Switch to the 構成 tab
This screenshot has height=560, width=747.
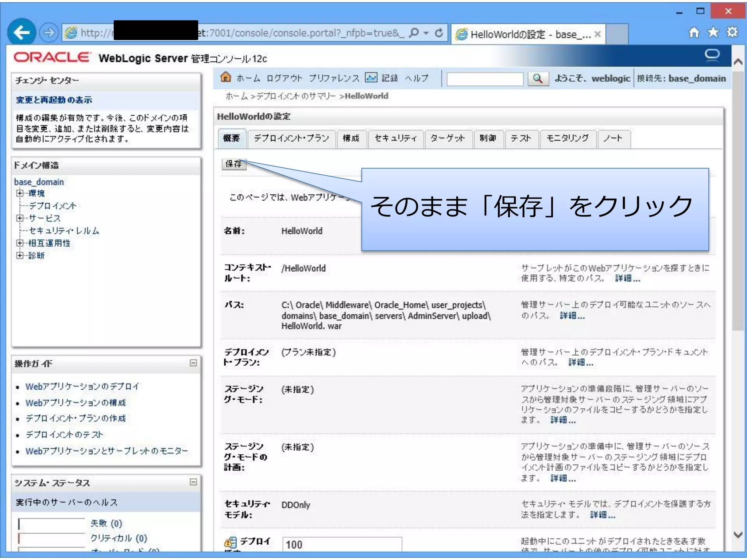pyautogui.click(x=351, y=139)
